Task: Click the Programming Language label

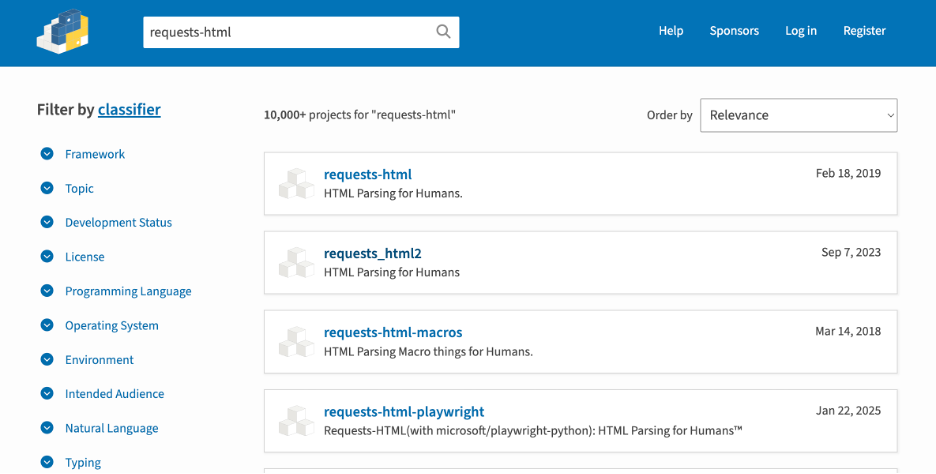Action: pyautogui.click(x=128, y=291)
